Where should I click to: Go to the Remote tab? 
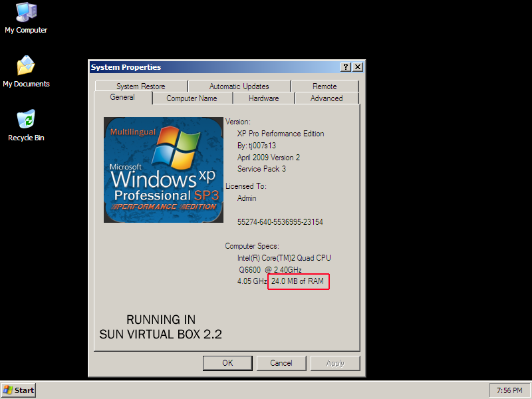click(325, 86)
